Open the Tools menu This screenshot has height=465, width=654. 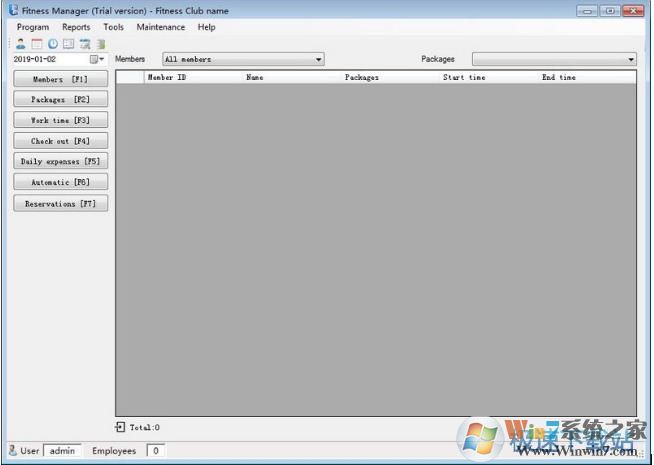tap(113, 27)
